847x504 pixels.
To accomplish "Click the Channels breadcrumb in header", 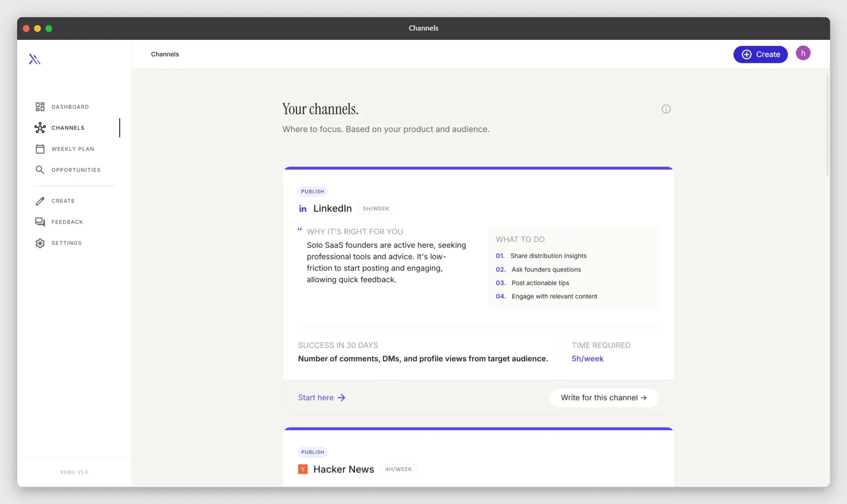I will tap(165, 54).
